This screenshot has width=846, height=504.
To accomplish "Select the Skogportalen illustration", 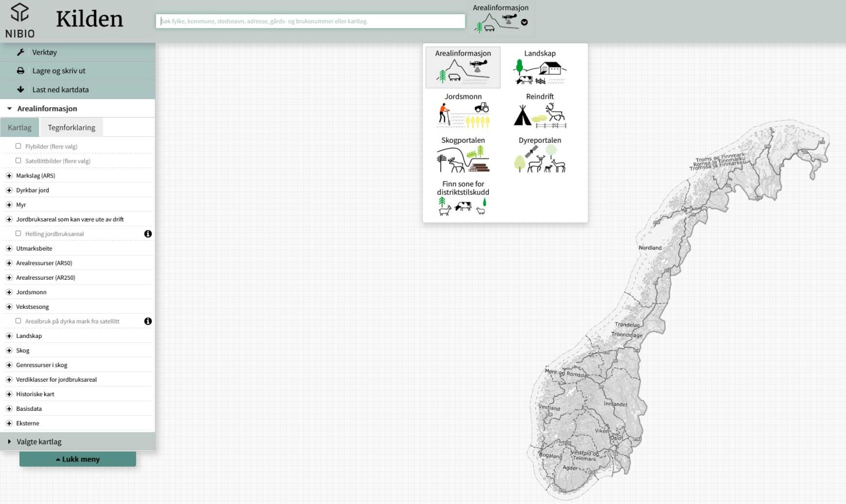I will [463, 159].
